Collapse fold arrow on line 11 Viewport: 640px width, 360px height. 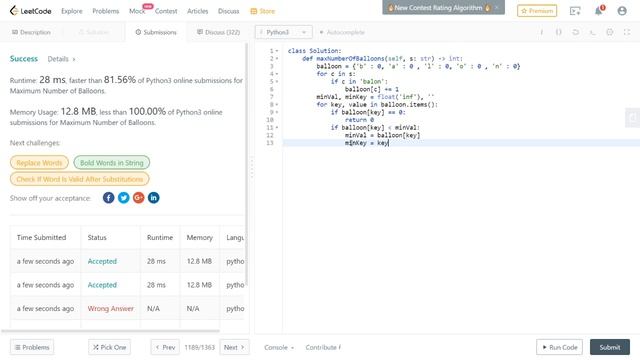(x=277, y=128)
